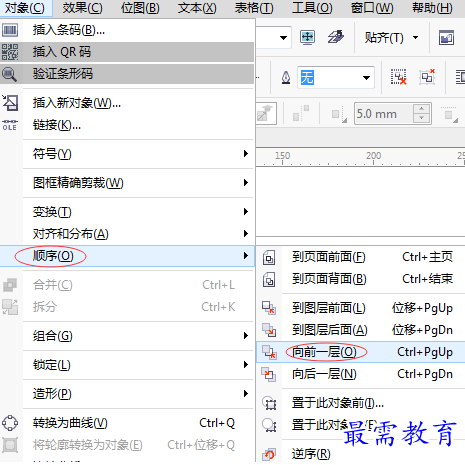
Task: Choose 插入条码(B)... menu entry
Action: [x=127, y=30]
